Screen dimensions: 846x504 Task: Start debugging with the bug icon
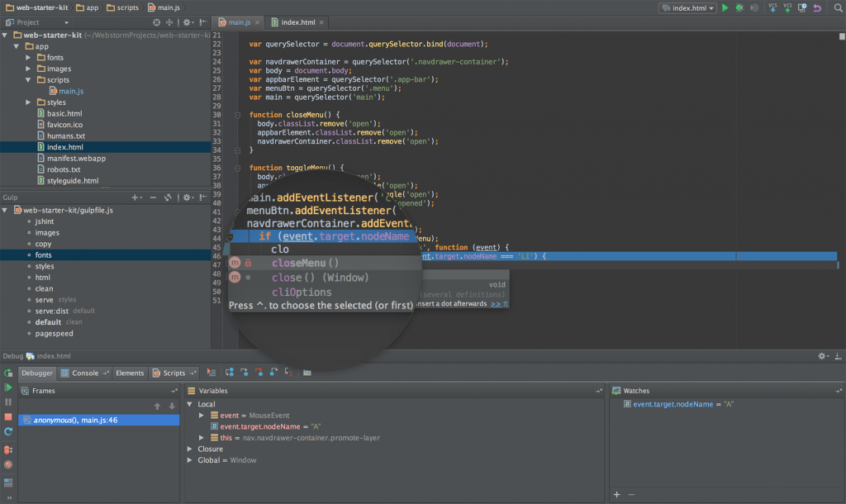[738, 7]
